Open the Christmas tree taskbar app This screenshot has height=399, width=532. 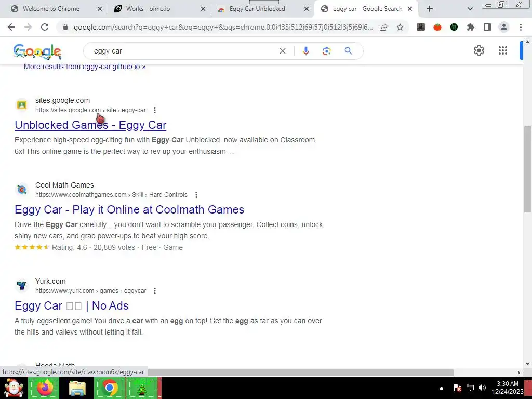coord(142,388)
